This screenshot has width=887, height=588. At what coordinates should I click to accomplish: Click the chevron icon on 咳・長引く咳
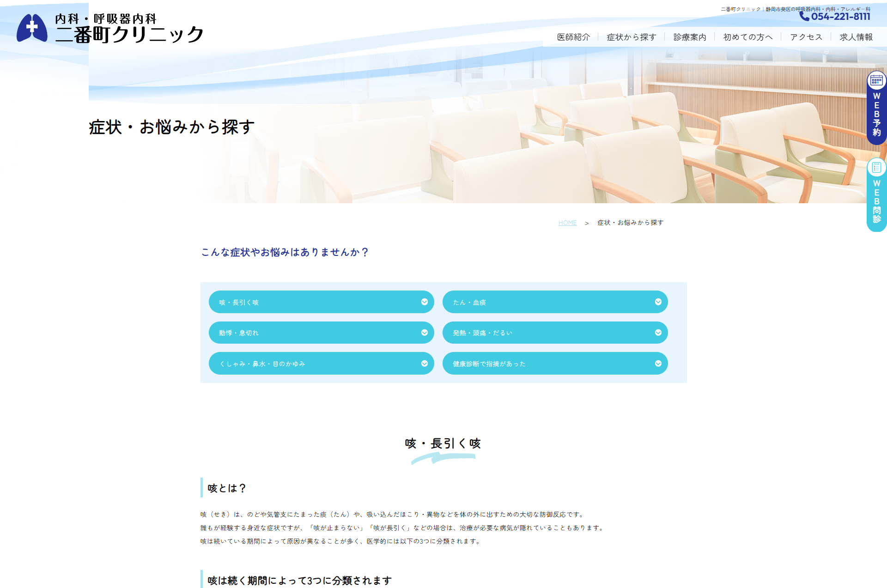(x=425, y=302)
